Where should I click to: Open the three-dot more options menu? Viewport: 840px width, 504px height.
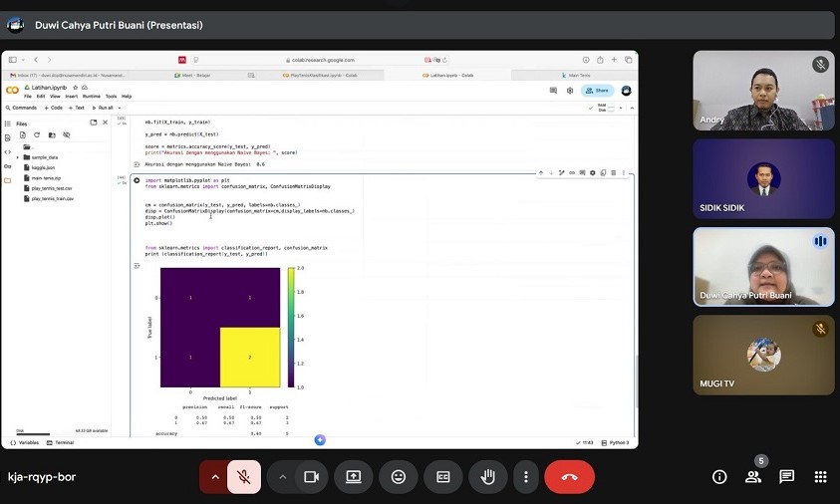[x=525, y=477]
